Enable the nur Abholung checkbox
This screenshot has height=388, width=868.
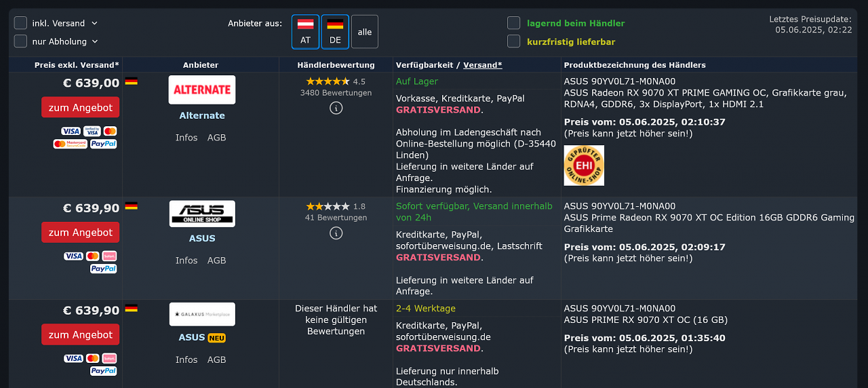[x=20, y=41]
